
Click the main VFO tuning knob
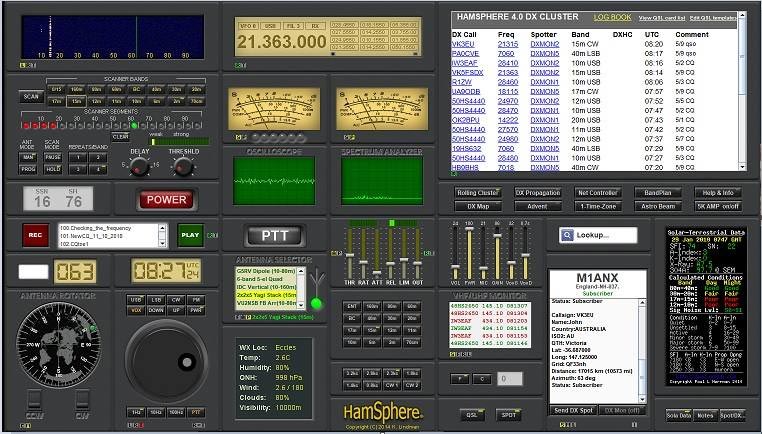[x=166, y=361]
